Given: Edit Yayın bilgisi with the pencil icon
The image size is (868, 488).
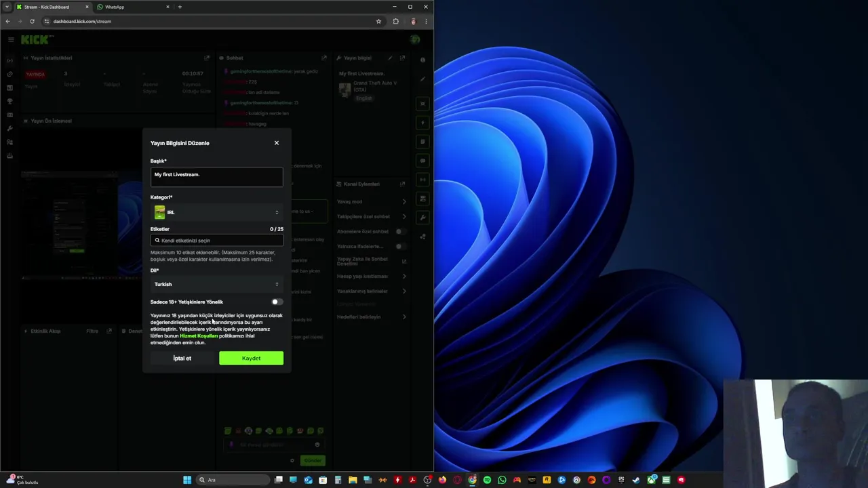Looking at the screenshot, I should coord(390,58).
